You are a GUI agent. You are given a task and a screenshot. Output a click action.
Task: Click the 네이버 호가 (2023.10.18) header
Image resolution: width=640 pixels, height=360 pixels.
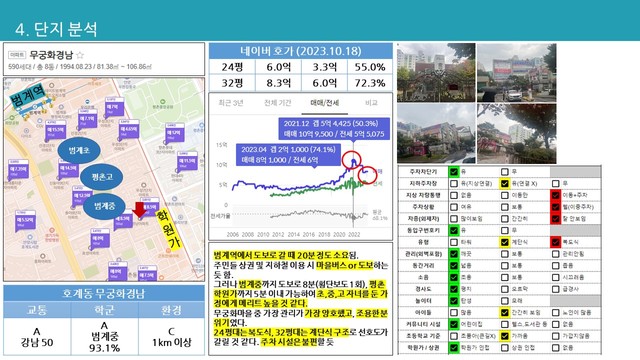pyautogui.click(x=301, y=51)
